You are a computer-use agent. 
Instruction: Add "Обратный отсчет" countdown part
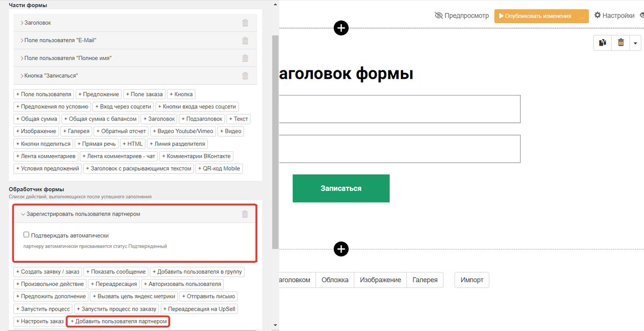(121, 131)
